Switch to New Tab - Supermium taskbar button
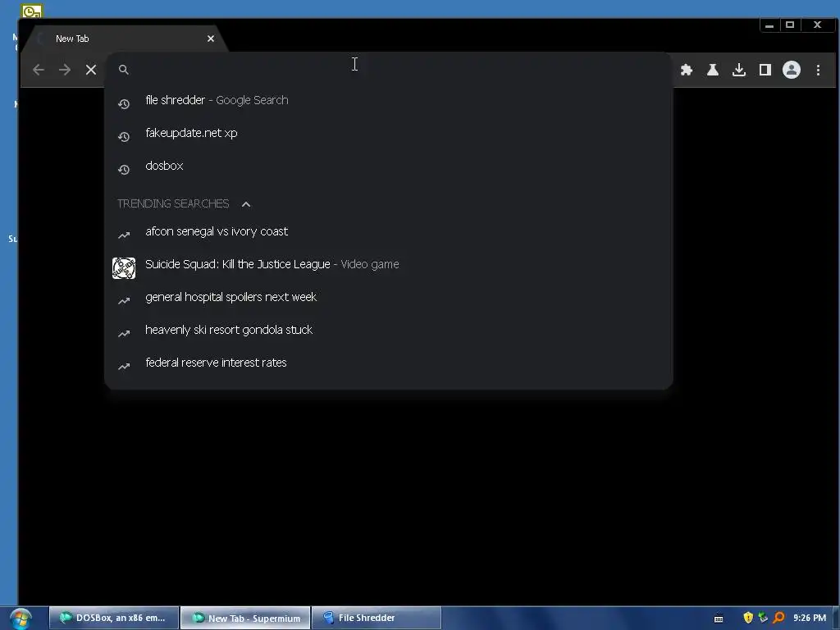The height and width of the screenshot is (630, 840). tap(245, 618)
